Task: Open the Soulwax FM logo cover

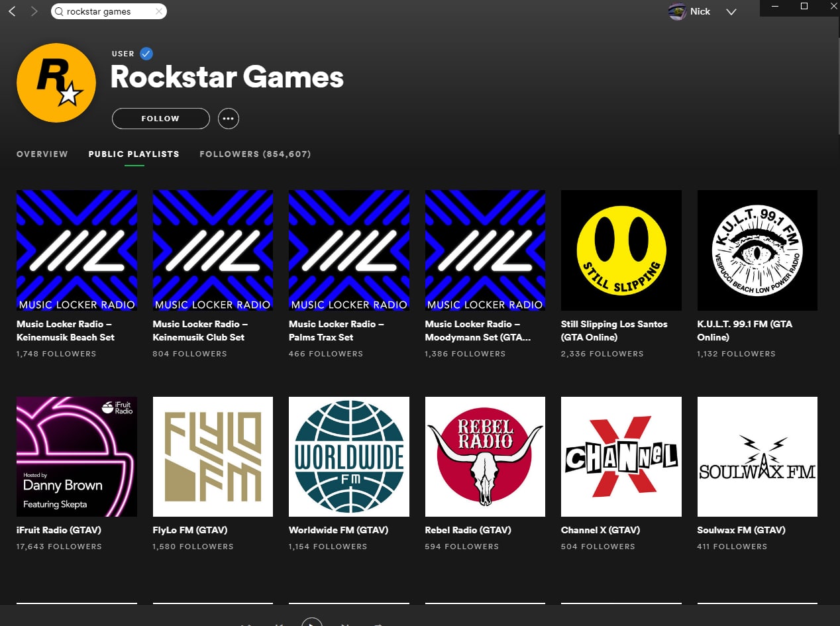Action: click(x=757, y=456)
